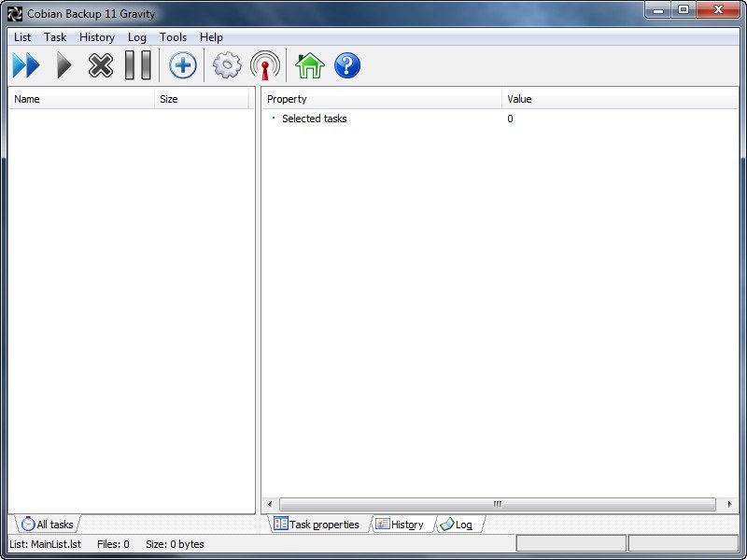The image size is (747, 560).
Task: Open the Task menu
Action: pos(54,37)
